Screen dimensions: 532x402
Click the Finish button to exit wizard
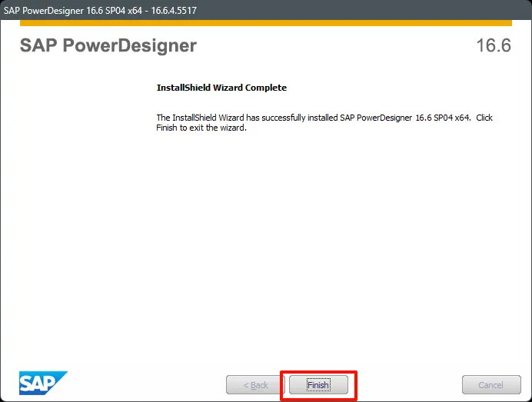tap(318, 384)
